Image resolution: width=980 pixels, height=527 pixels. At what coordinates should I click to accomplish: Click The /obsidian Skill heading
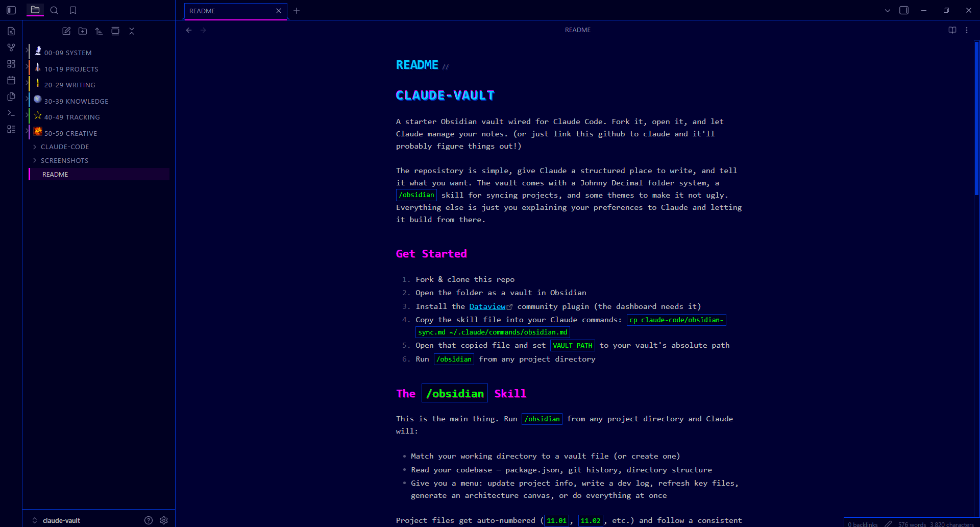[x=461, y=393]
